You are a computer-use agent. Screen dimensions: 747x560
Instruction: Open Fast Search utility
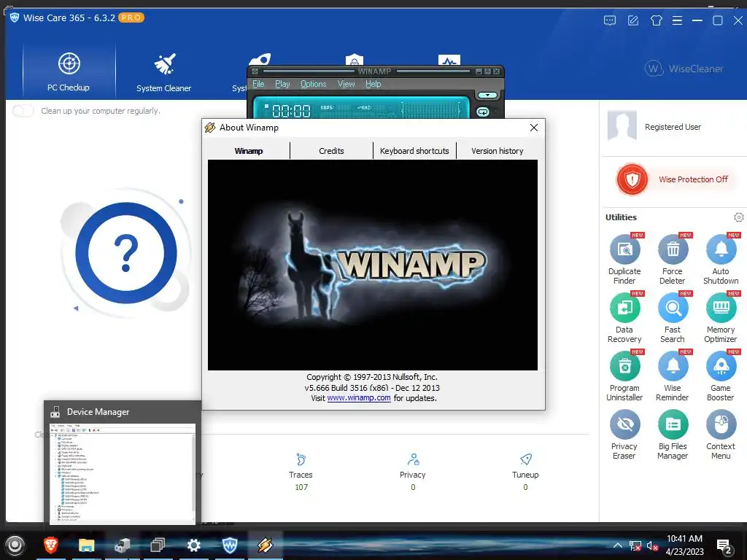coord(672,318)
